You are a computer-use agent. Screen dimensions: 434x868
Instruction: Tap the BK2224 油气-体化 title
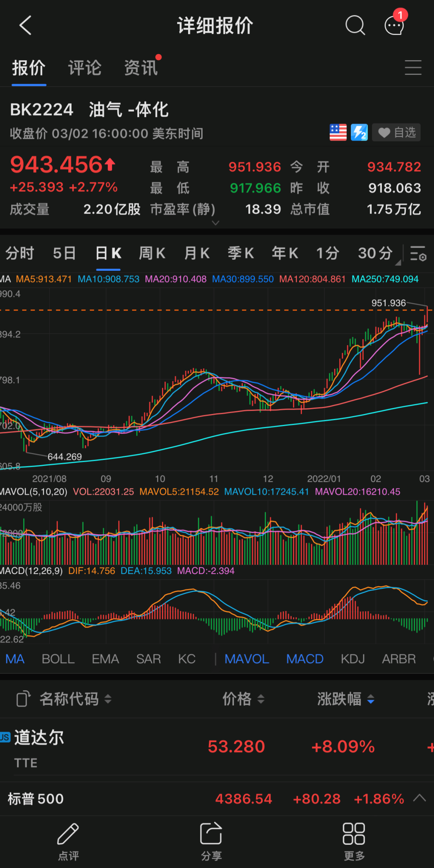89,109
